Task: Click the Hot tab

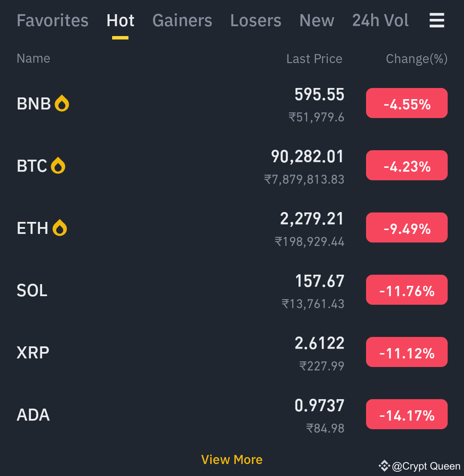Action: (x=120, y=21)
